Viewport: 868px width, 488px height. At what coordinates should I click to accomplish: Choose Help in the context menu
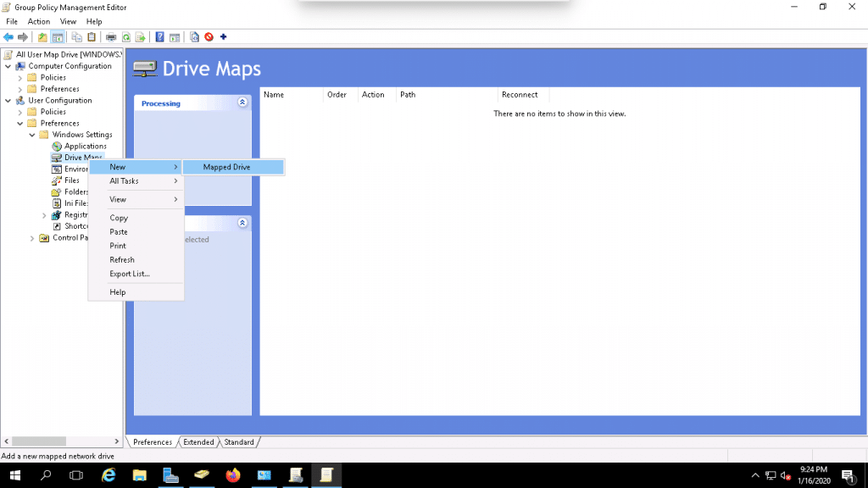coord(136,292)
